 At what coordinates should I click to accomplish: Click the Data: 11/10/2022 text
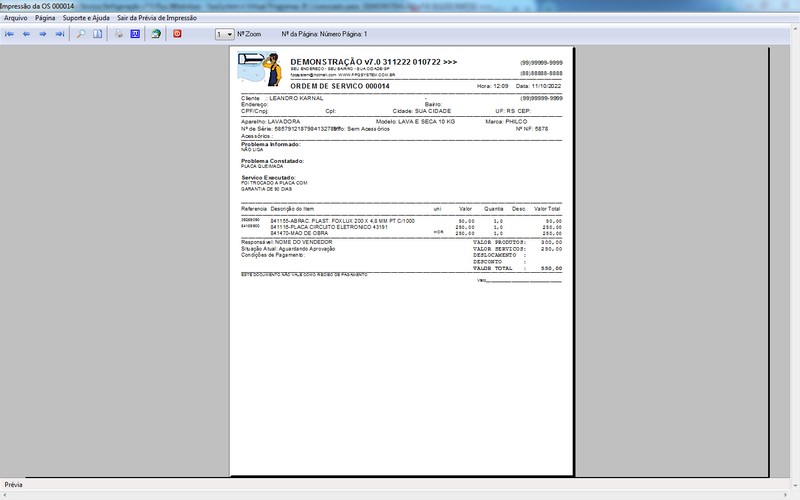tap(538, 86)
